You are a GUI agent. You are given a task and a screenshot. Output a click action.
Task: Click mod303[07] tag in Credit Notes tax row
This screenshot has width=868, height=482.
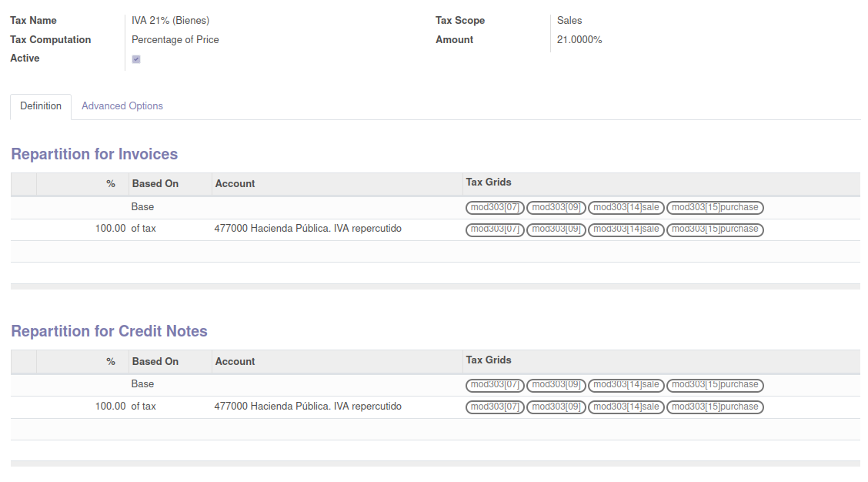(x=496, y=407)
